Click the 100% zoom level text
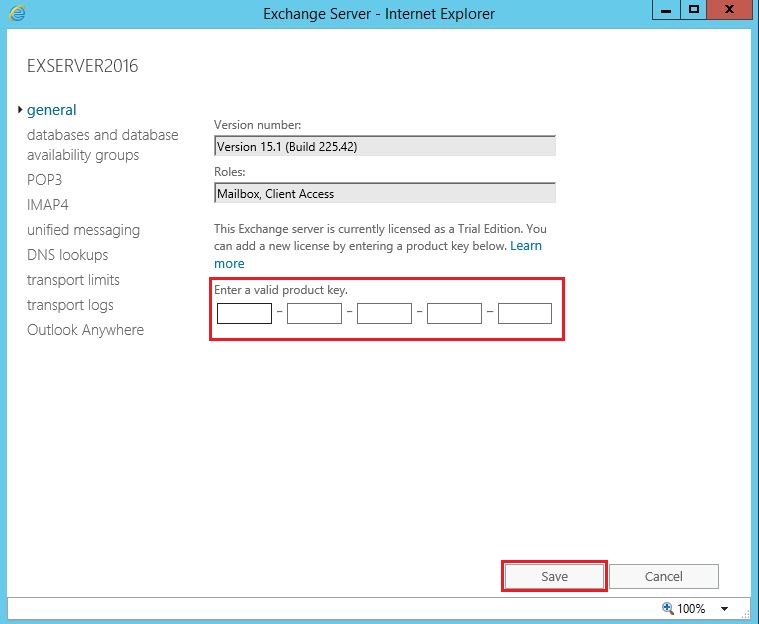Viewport: 759px width, 624px height. pos(691,609)
